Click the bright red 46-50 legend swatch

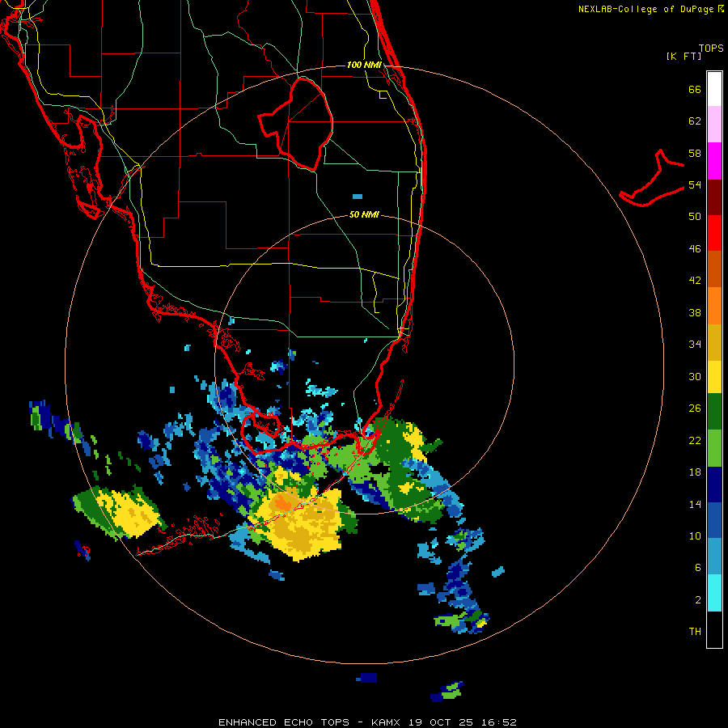[714, 233]
